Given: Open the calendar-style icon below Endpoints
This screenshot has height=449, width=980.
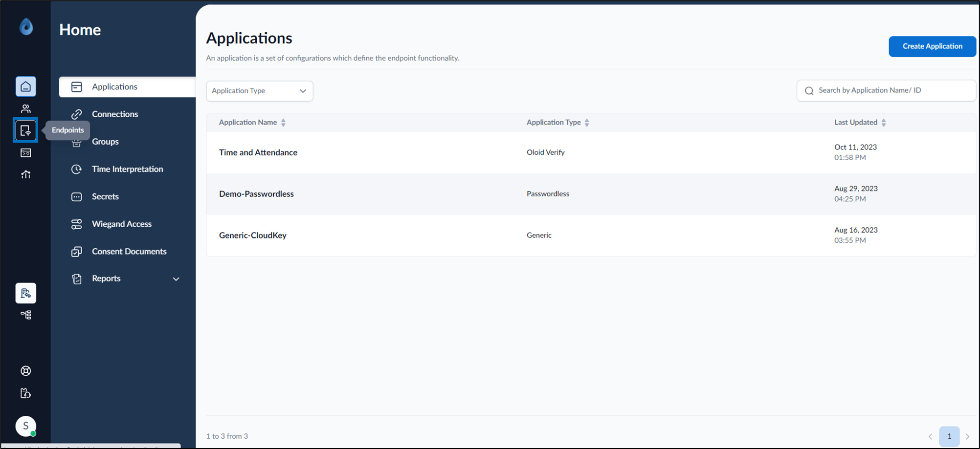Looking at the screenshot, I should click(26, 153).
